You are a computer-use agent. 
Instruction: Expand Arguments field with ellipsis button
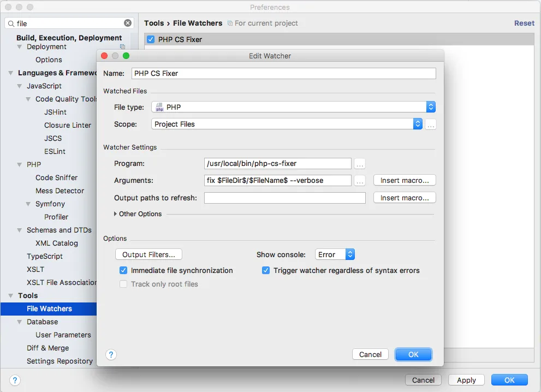360,181
